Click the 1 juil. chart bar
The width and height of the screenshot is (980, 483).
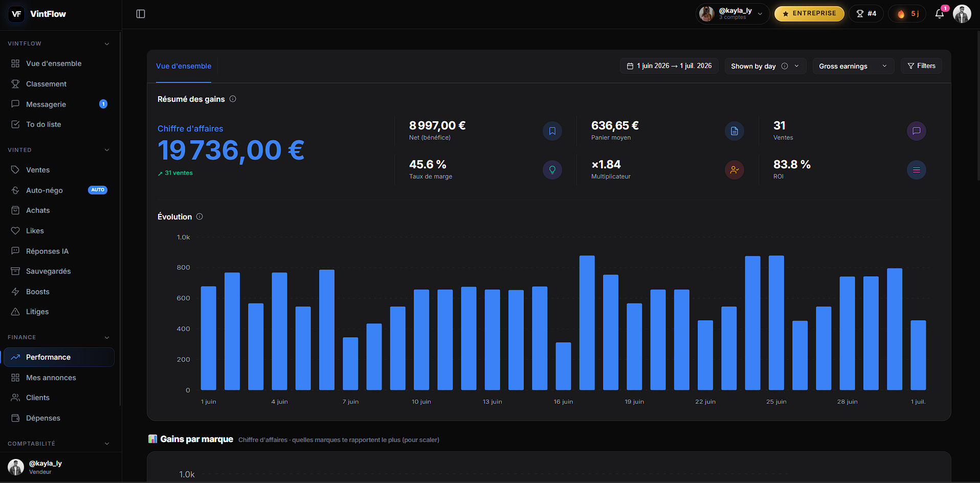918,355
